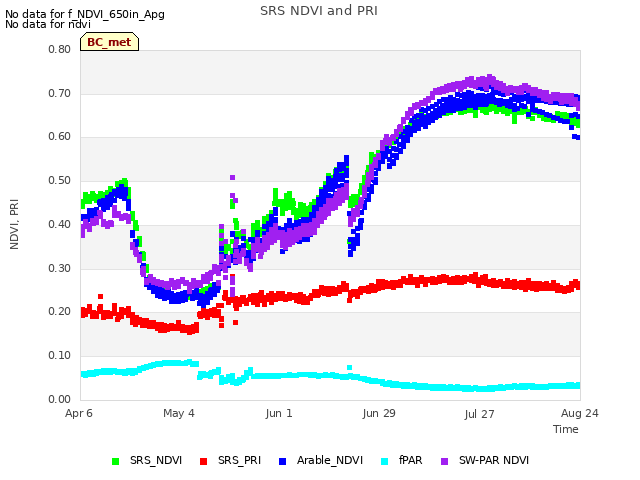
Task: Click the 0.80 y-axis tick label
Action: click(60, 49)
